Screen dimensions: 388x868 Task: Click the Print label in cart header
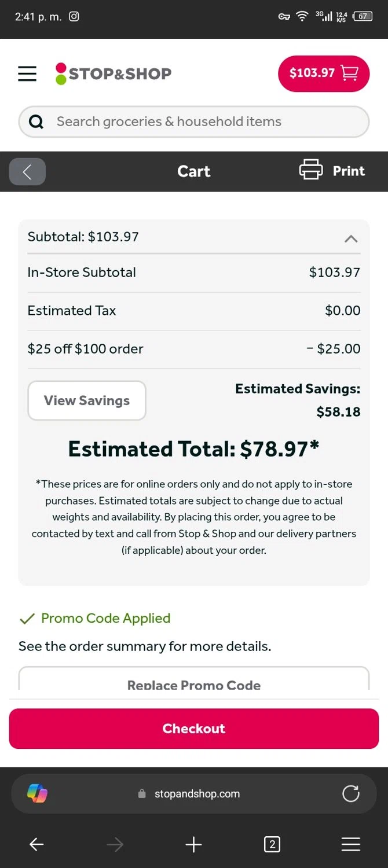pos(349,171)
